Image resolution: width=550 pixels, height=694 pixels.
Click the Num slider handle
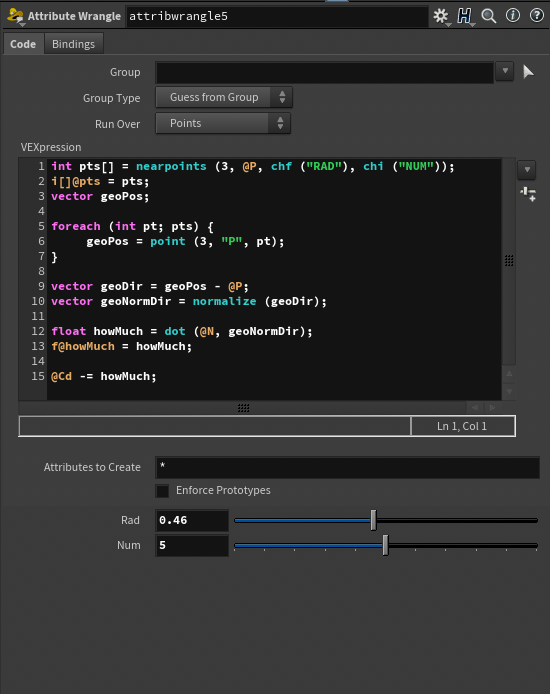click(x=385, y=545)
